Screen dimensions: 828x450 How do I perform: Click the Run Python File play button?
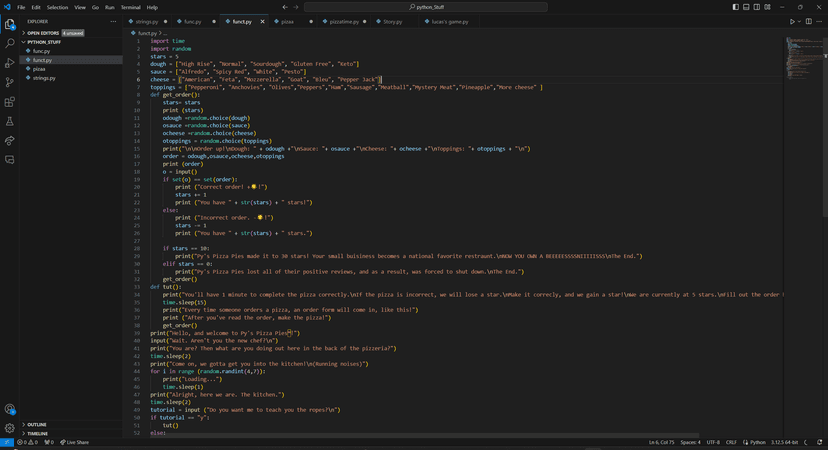tap(792, 21)
